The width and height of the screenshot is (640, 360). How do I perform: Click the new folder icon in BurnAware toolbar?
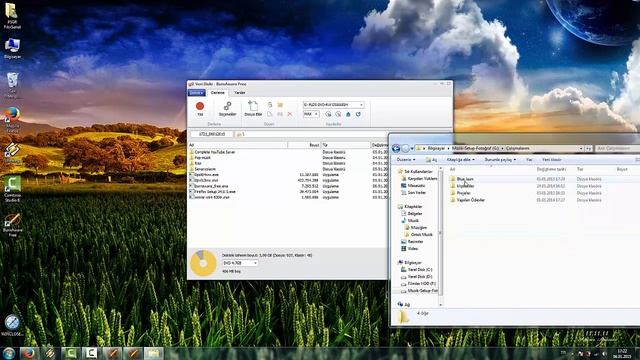click(x=280, y=105)
